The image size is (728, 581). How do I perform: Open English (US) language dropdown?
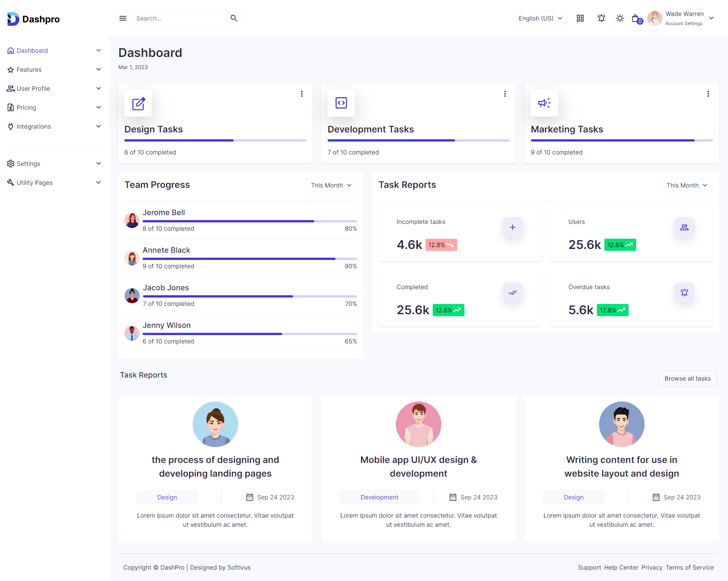tap(540, 18)
